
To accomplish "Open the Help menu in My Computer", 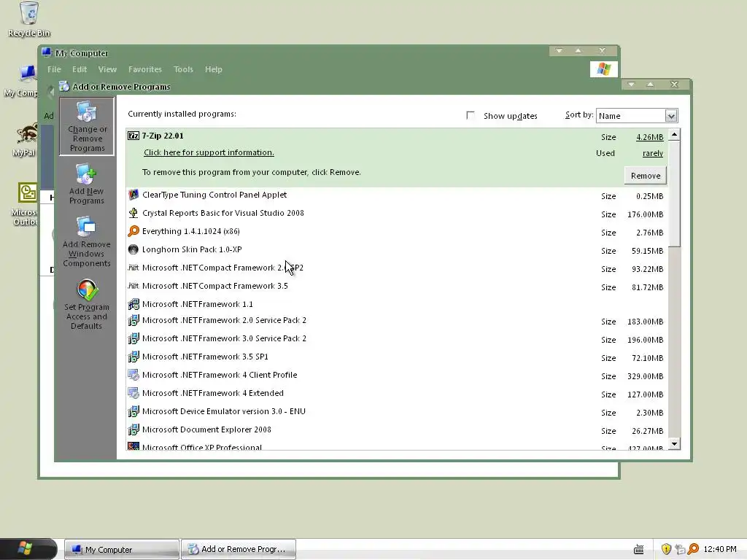I will pyautogui.click(x=214, y=69).
